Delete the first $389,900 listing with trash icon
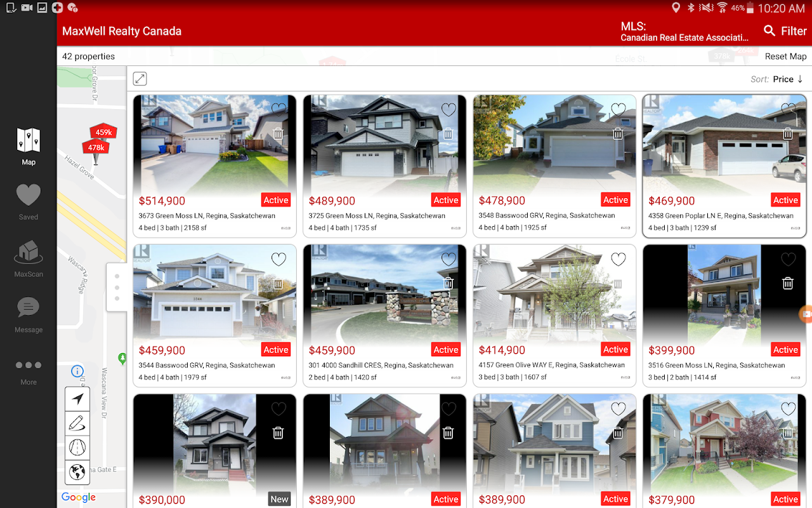This screenshot has width=812, height=508. (448, 433)
